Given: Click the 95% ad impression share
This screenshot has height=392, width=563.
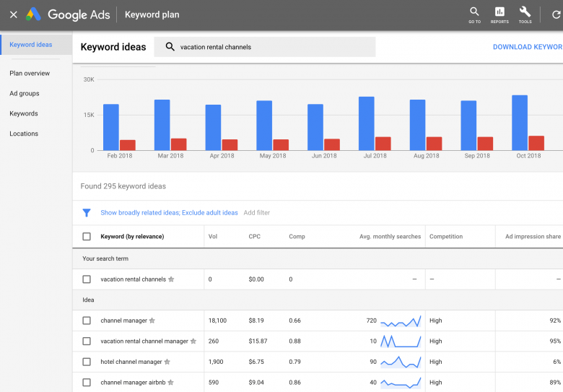Looking at the screenshot, I should (x=555, y=341).
